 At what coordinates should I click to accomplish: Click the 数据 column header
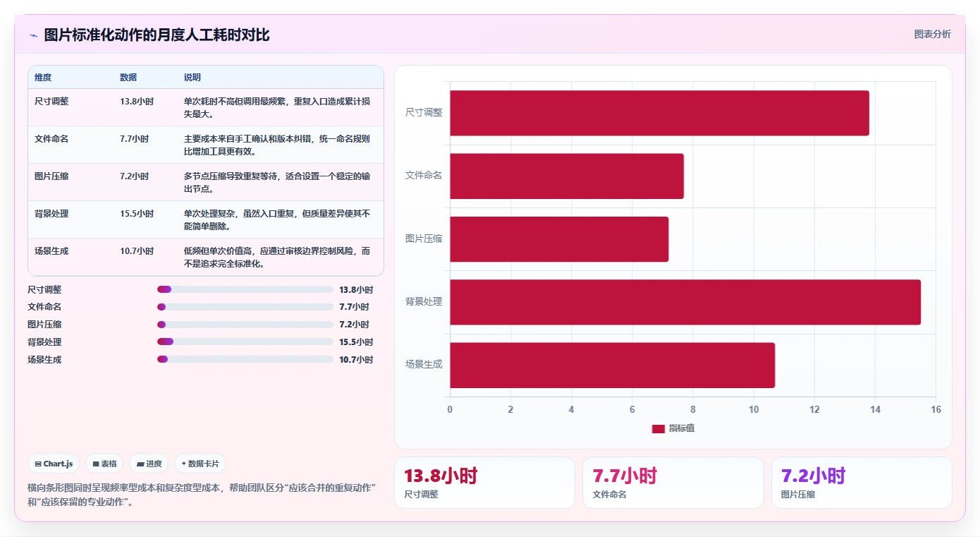coord(128,78)
